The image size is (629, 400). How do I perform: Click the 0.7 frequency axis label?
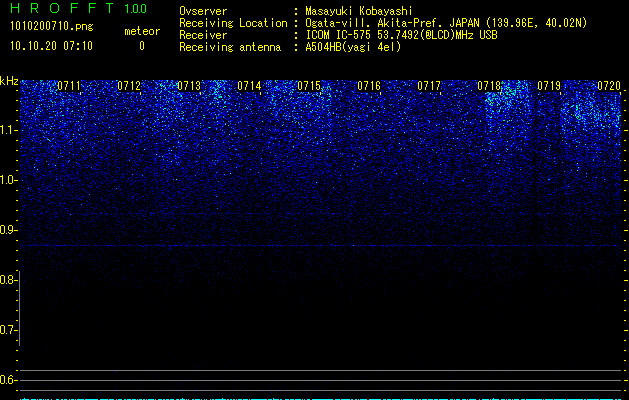click(9, 330)
